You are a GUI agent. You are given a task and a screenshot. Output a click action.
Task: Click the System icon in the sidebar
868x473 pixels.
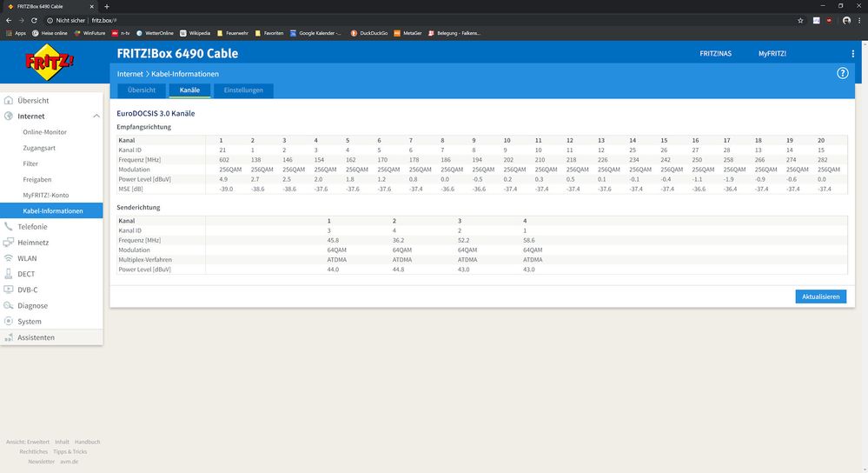click(9, 321)
